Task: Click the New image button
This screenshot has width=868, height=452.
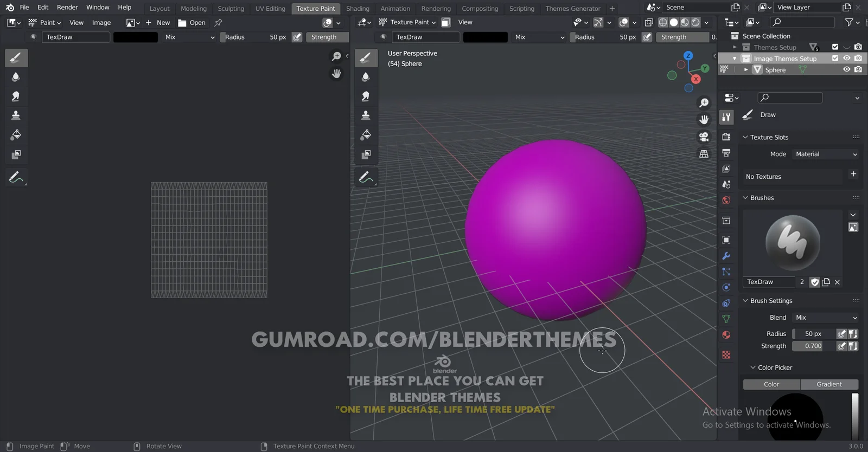Action: [158, 23]
